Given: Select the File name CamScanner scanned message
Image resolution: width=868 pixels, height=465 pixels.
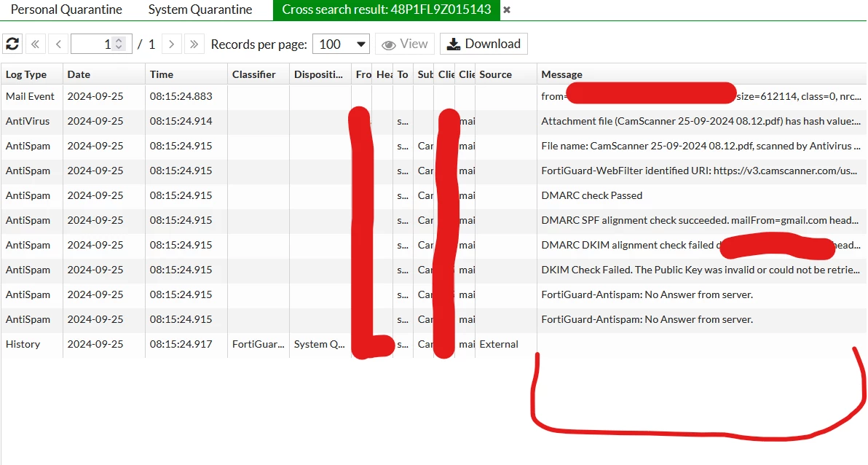Looking at the screenshot, I should click(701, 146).
